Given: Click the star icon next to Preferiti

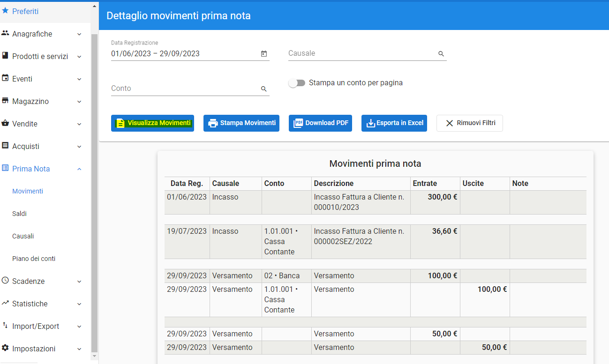Looking at the screenshot, I should click(x=5, y=11).
